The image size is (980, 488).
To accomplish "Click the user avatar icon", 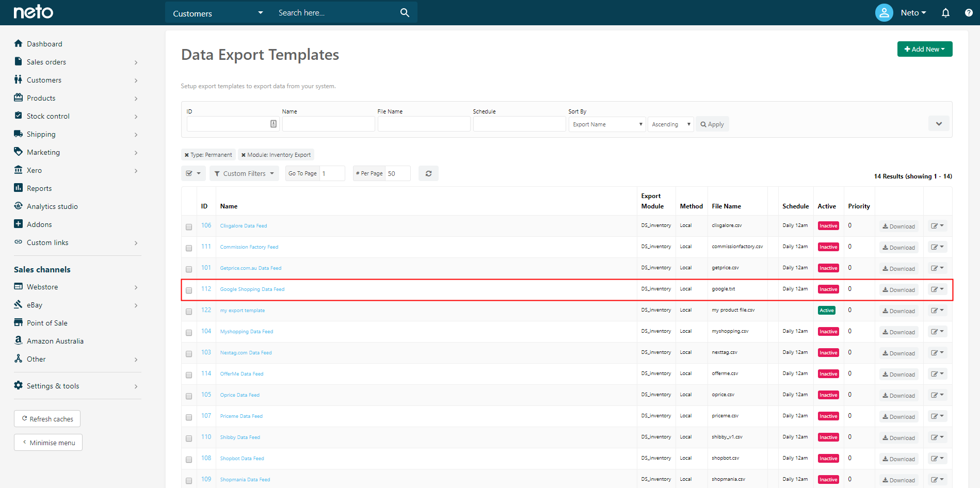I will (884, 13).
